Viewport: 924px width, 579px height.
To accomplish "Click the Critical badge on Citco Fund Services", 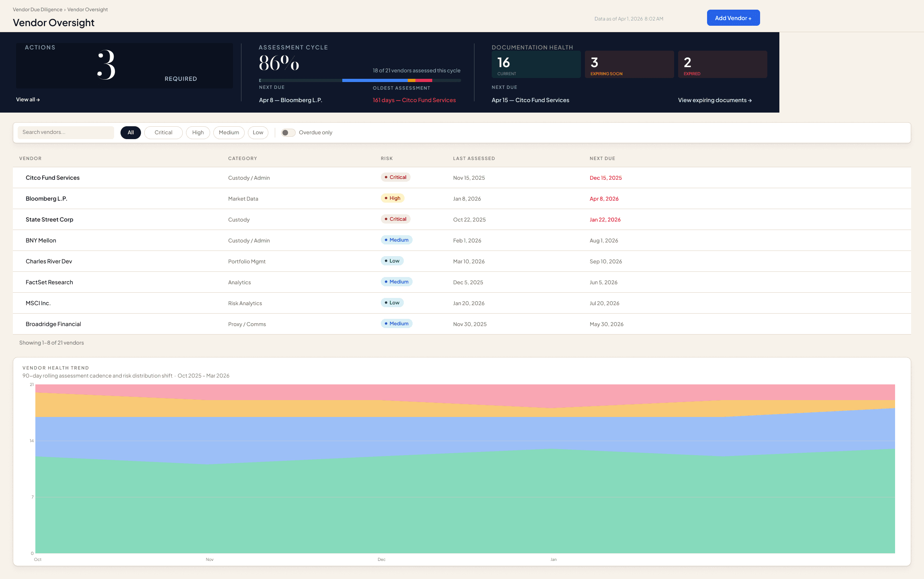I will [x=395, y=177].
